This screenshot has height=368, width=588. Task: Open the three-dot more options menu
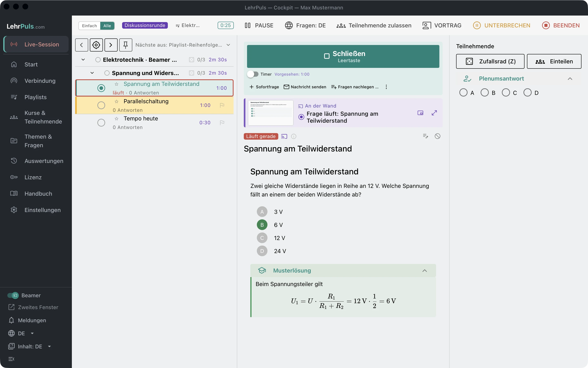pos(386,87)
